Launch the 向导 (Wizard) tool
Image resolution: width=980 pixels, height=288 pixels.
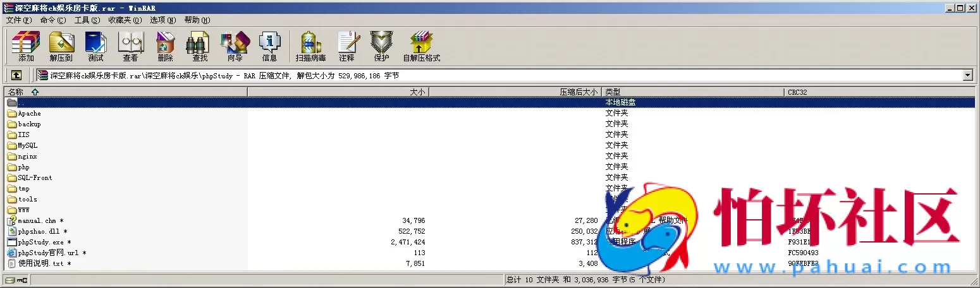(x=235, y=46)
